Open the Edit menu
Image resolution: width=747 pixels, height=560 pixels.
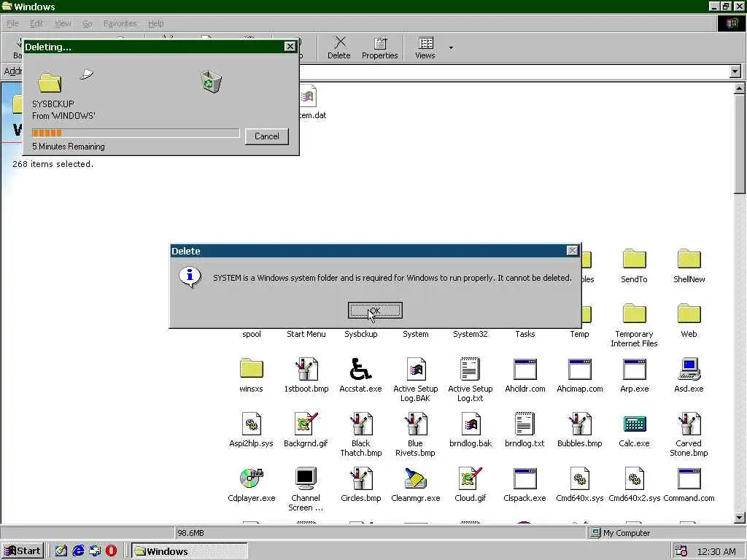click(36, 23)
